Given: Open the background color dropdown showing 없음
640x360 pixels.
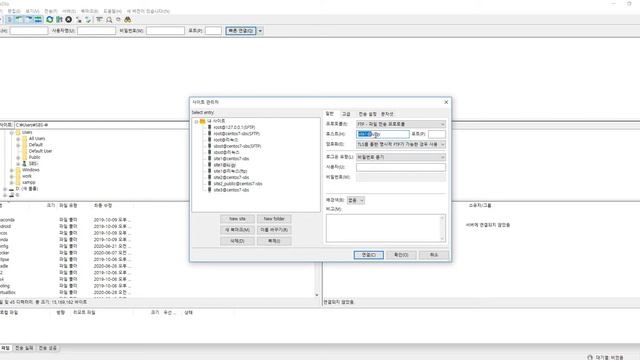Looking at the screenshot, I should pyautogui.click(x=356, y=200).
